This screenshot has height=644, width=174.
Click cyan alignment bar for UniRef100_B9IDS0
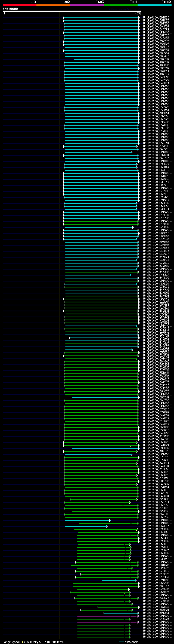coord(102,17)
